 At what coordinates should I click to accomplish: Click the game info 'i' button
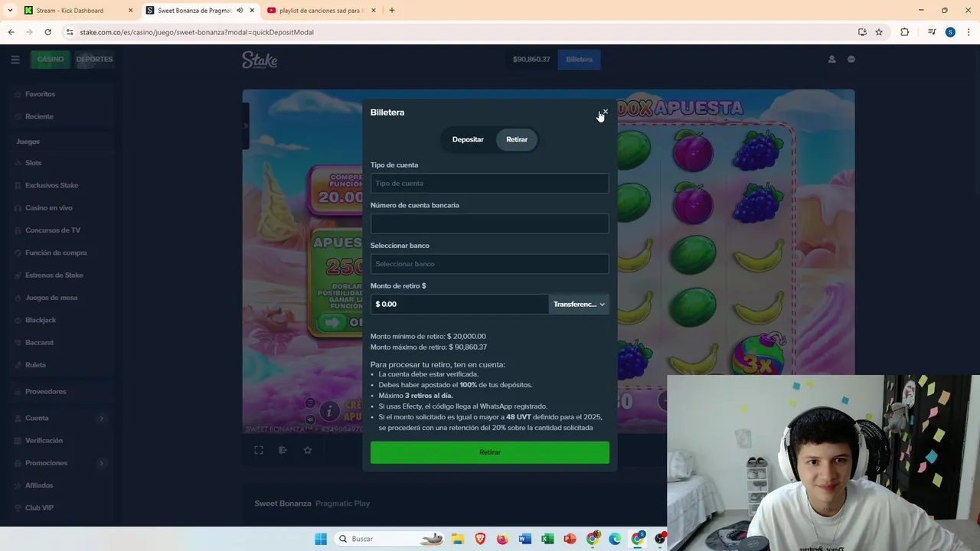(x=329, y=412)
